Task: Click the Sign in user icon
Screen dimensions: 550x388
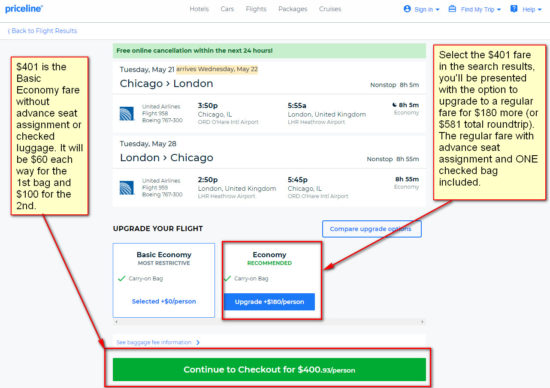Action: [x=407, y=9]
